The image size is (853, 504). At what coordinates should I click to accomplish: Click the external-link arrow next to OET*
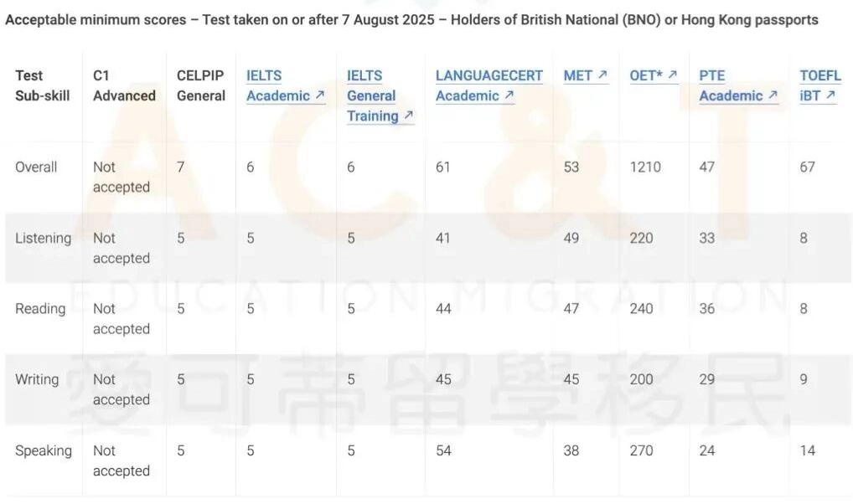[672, 76]
